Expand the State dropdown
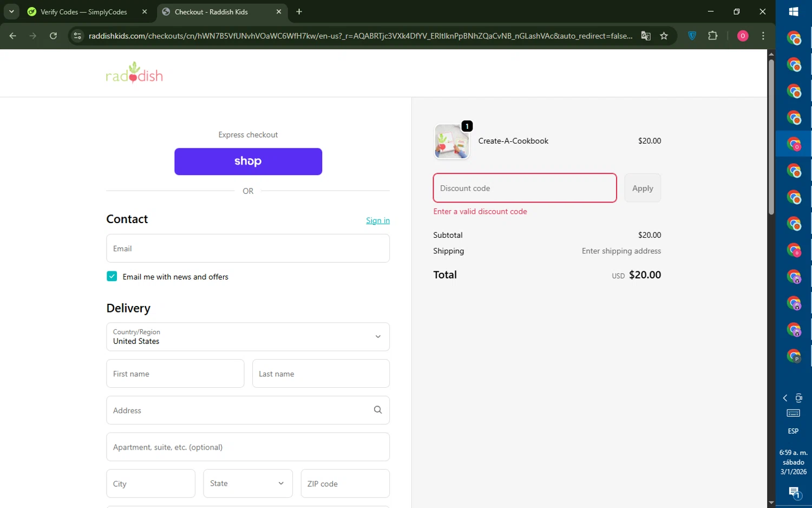 248,484
